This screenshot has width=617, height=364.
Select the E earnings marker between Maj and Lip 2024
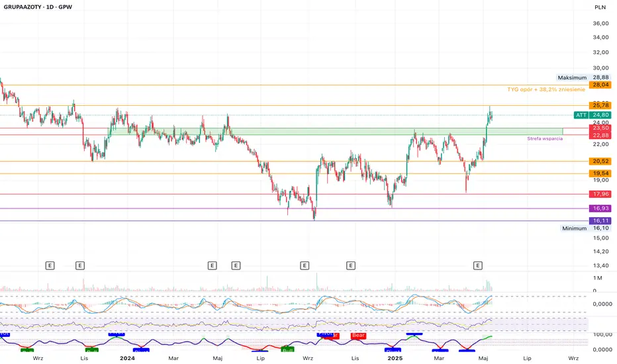(x=236, y=265)
